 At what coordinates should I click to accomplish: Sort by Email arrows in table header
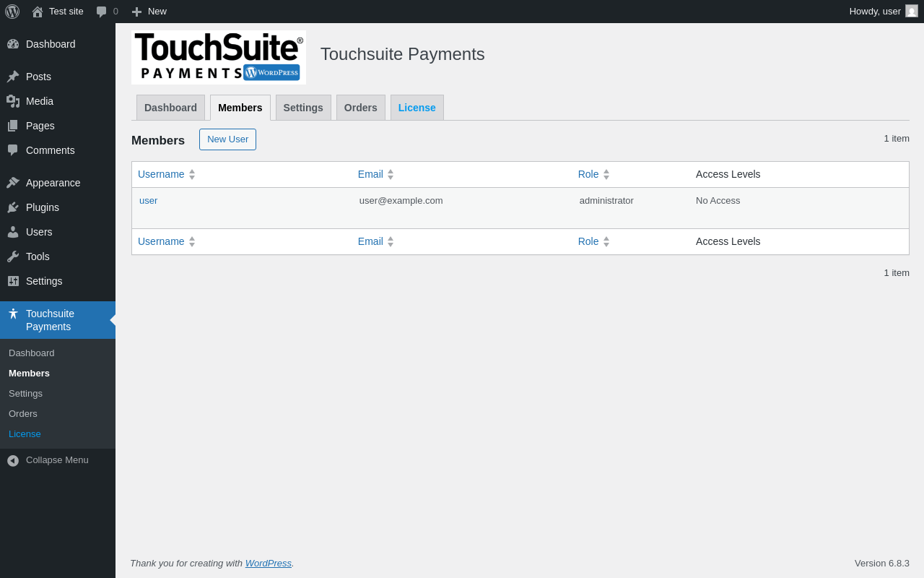(391, 174)
